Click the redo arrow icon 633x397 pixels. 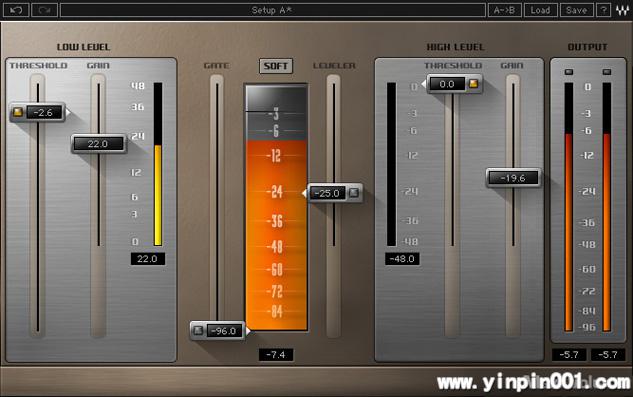(x=44, y=10)
